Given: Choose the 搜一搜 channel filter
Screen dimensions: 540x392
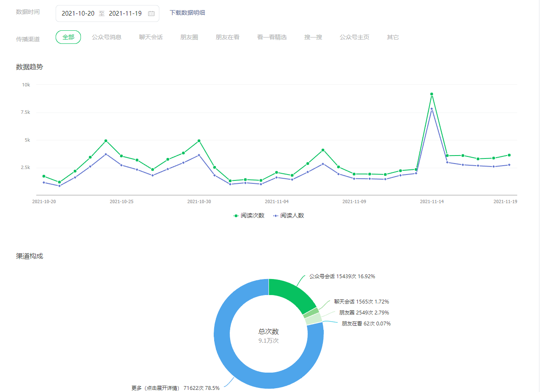Looking at the screenshot, I should [313, 37].
